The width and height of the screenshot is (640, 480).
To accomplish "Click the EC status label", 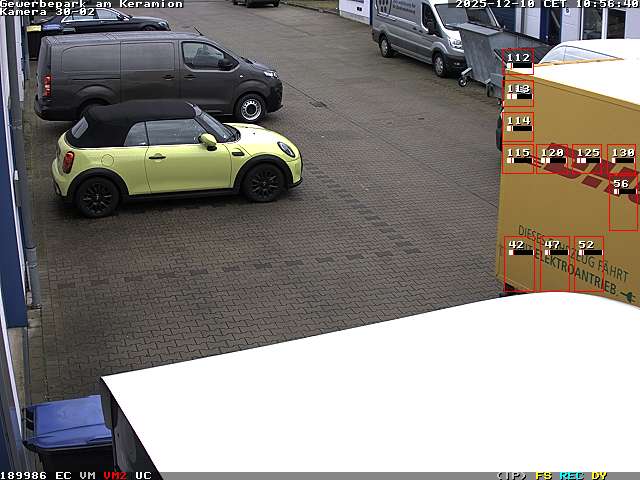I will (x=63, y=475).
